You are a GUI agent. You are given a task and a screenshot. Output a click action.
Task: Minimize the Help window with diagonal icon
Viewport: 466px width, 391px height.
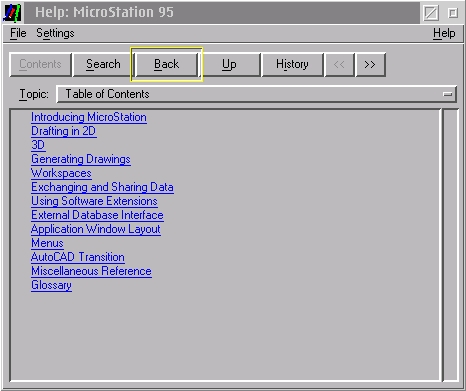(x=430, y=13)
